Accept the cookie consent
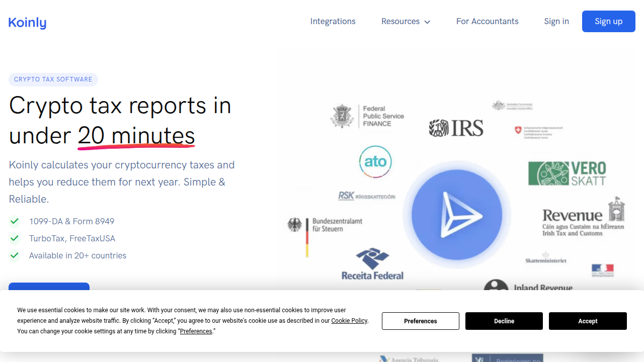The height and width of the screenshot is (362, 644). coord(587,321)
